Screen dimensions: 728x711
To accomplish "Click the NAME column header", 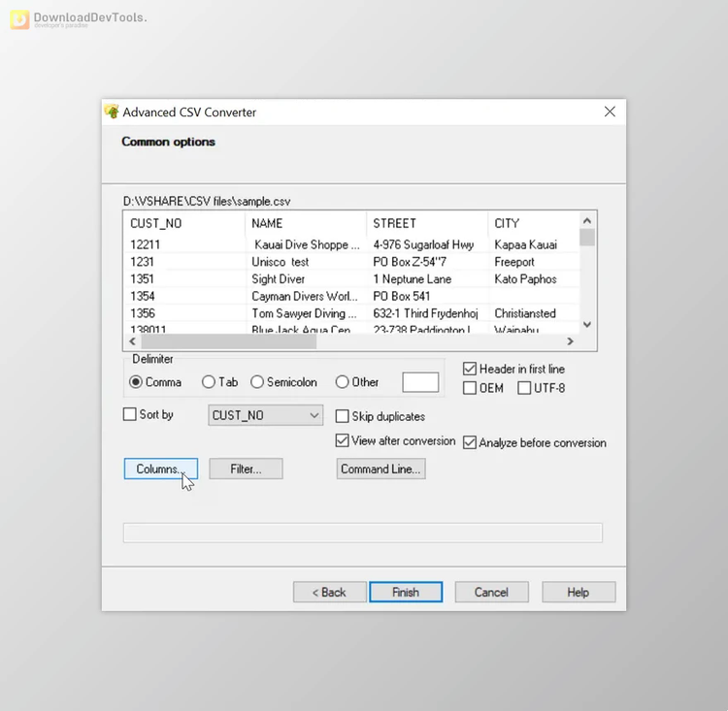I will tap(306, 223).
